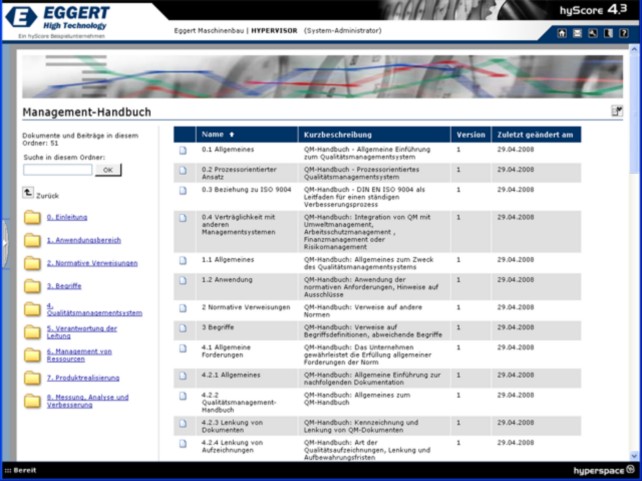Open the help question mark icon

(x=623, y=33)
